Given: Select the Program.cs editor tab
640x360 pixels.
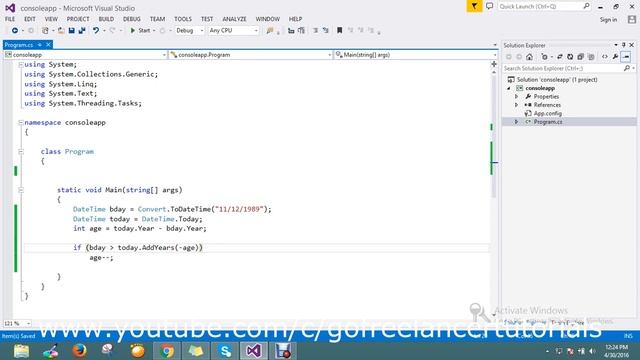Looking at the screenshot, I should point(19,45).
